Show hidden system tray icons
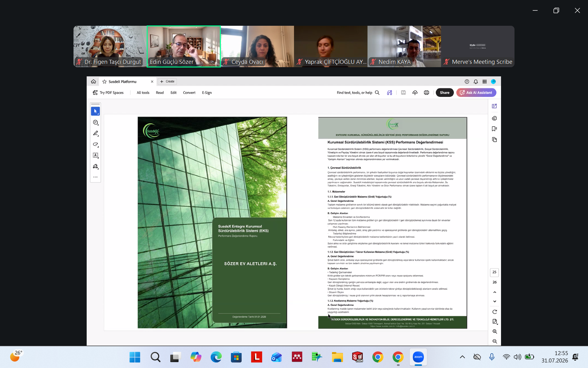588x368 pixels. coord(462,357)
